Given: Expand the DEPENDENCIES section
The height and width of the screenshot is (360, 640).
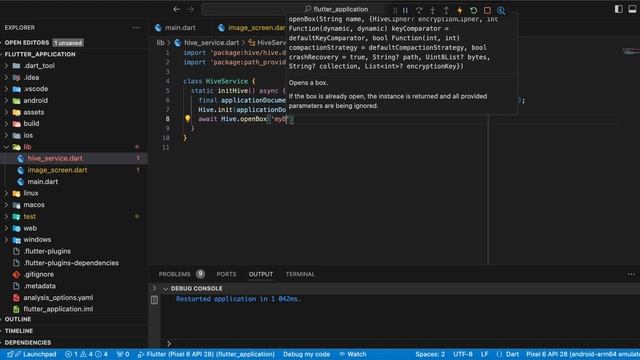Looking at the screenshot, I should tap(28, 342).
